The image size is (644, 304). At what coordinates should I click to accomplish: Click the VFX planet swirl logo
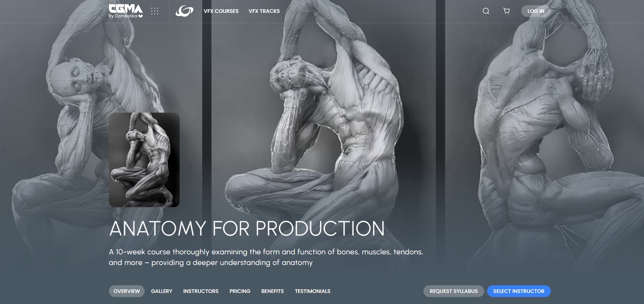(184, 11)
